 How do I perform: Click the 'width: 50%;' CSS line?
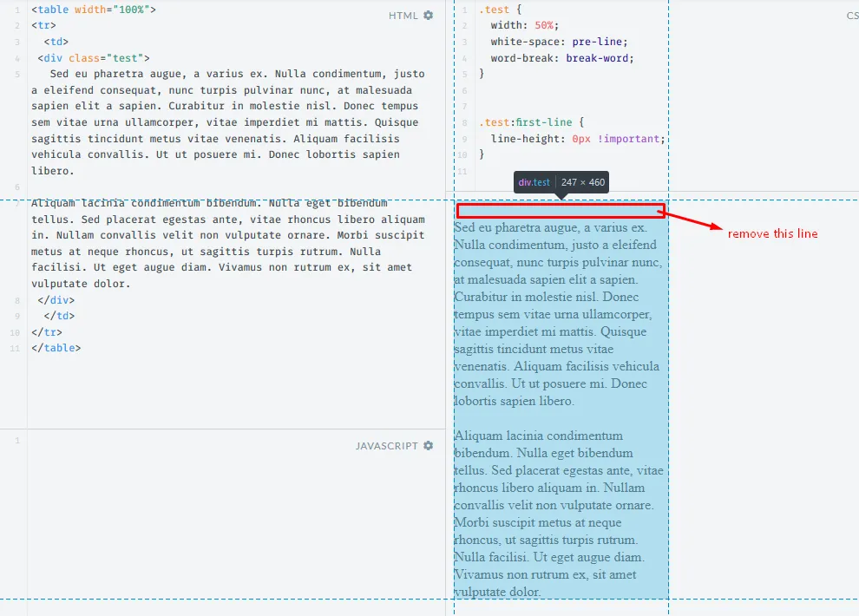click(524, 26)
